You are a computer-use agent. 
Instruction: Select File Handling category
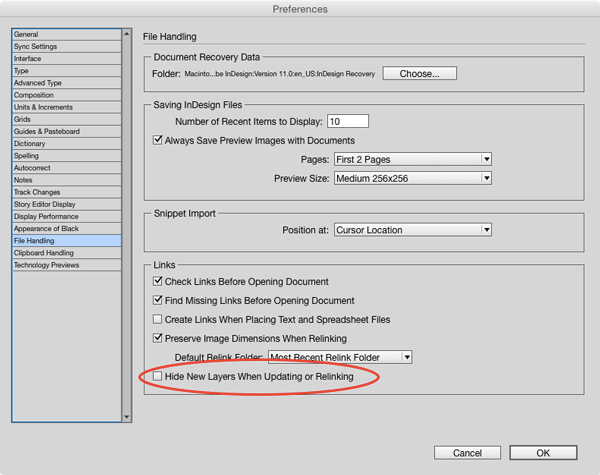(x=67, y=241)
